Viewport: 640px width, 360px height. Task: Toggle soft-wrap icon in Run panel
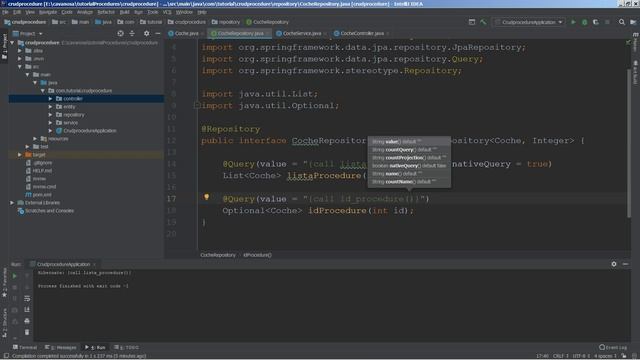[x=27, y=299]
